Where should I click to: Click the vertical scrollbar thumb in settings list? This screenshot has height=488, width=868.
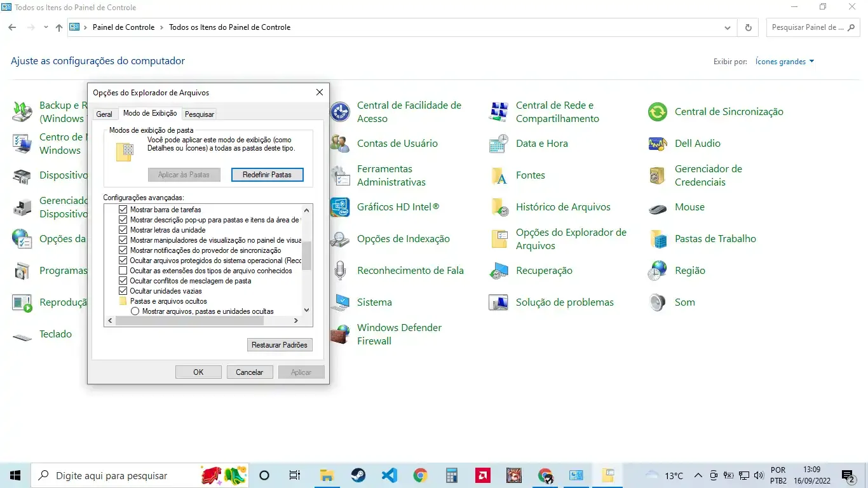coord(307,255)
